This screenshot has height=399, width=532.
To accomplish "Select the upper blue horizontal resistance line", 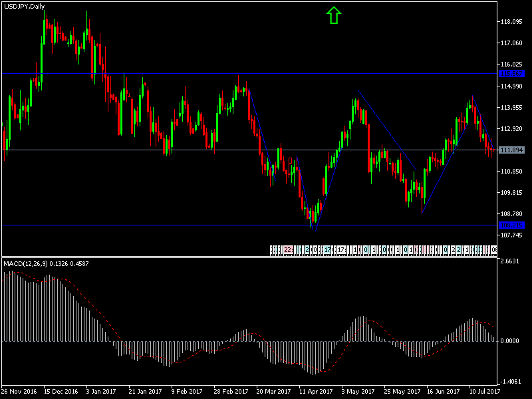I will [x=199, y=73].
